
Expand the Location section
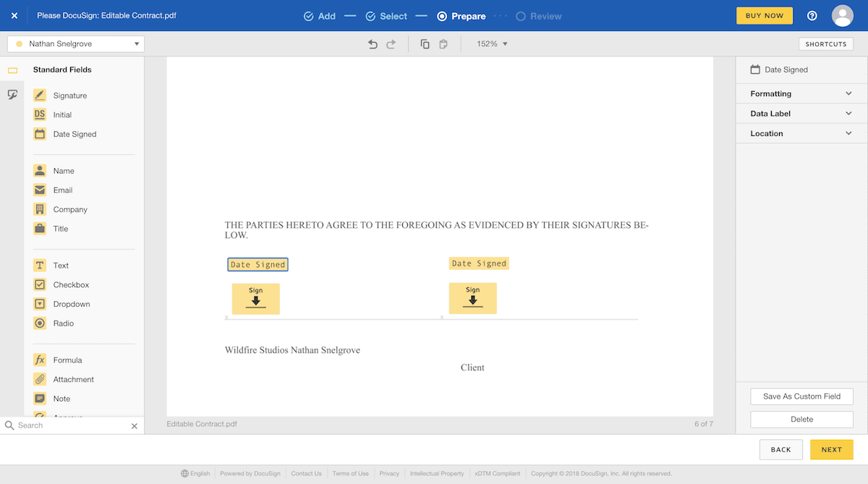[801, 133]
